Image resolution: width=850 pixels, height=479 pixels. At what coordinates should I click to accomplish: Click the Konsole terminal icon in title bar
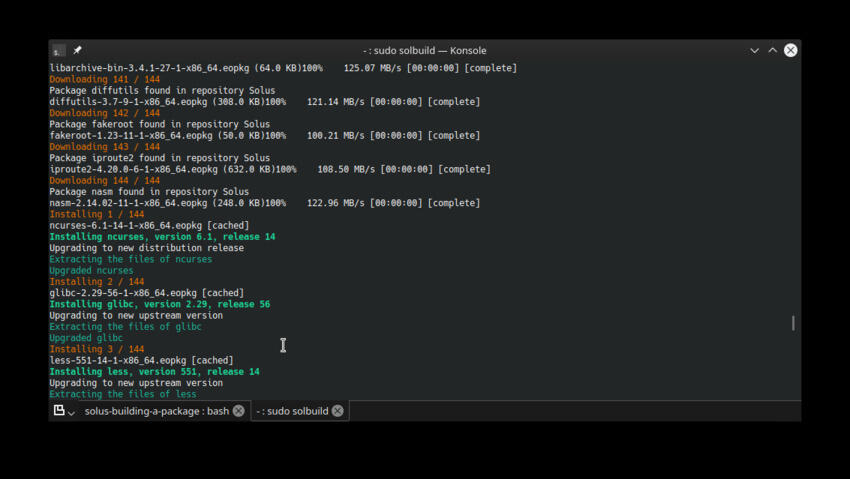(x=59, y=50)
